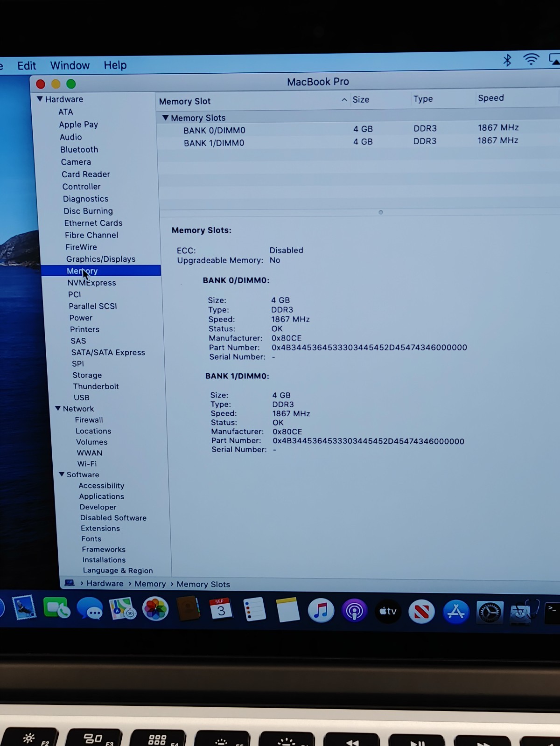Select Storage in the sidebar
560x746 pixels.
point(87,375)
